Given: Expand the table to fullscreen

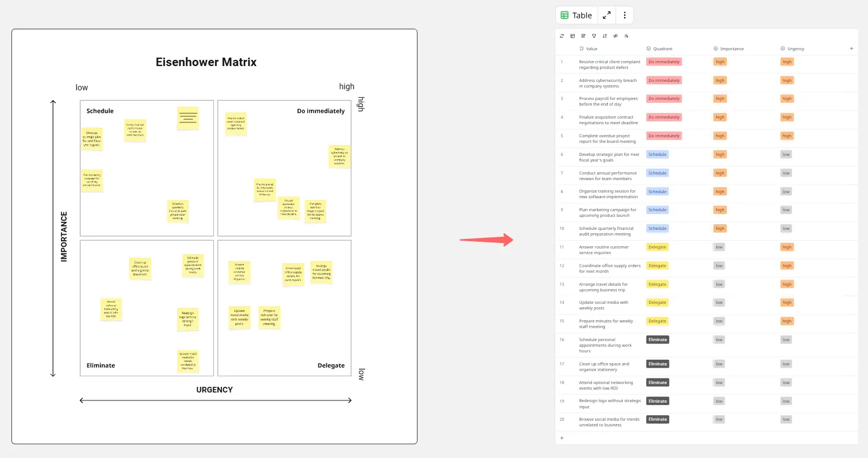Looking at the screenshot, I should pos(607,15).
